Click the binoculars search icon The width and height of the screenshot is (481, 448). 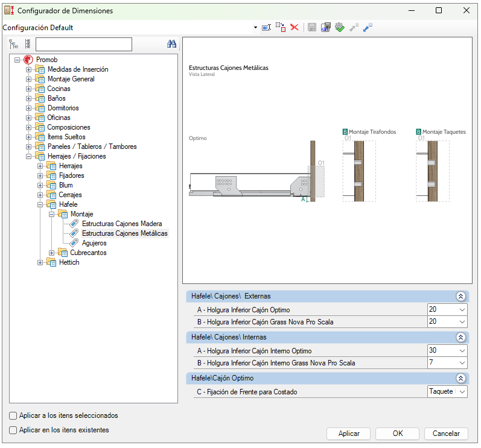(171, 44)
